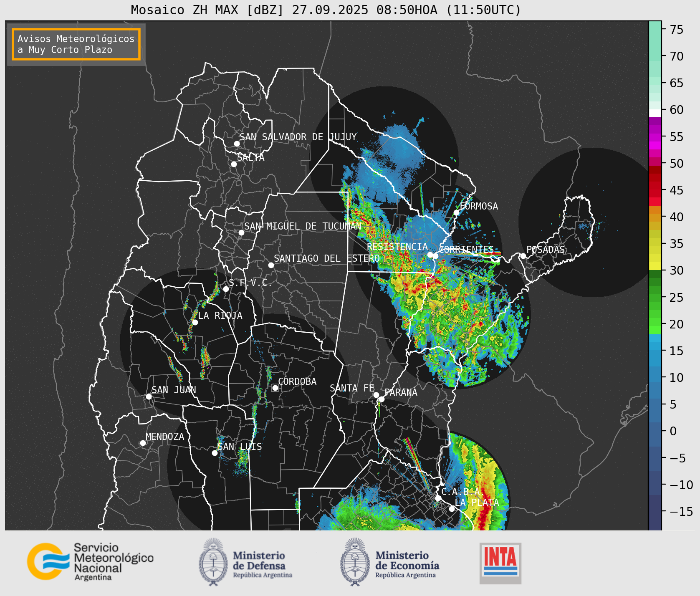Click the SAN JUAN city label
Image resolution: width=700 pixels, height=596 pixels.
point(174,390)
